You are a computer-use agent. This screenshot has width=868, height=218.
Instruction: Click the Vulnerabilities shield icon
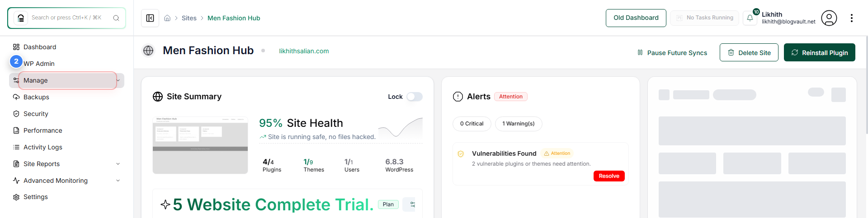[x=461, y=154]
